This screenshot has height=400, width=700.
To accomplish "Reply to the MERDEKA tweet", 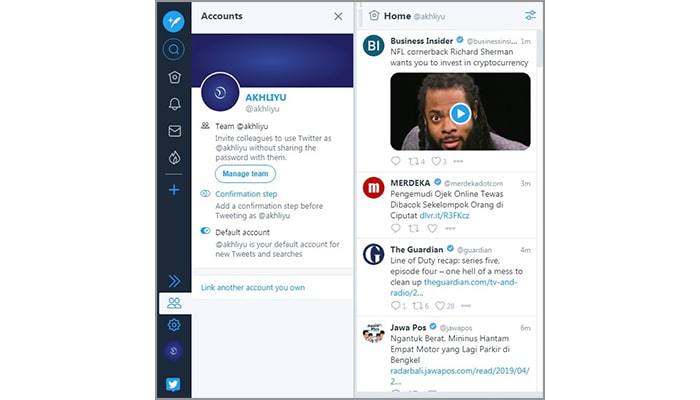I will pos(396,229).
